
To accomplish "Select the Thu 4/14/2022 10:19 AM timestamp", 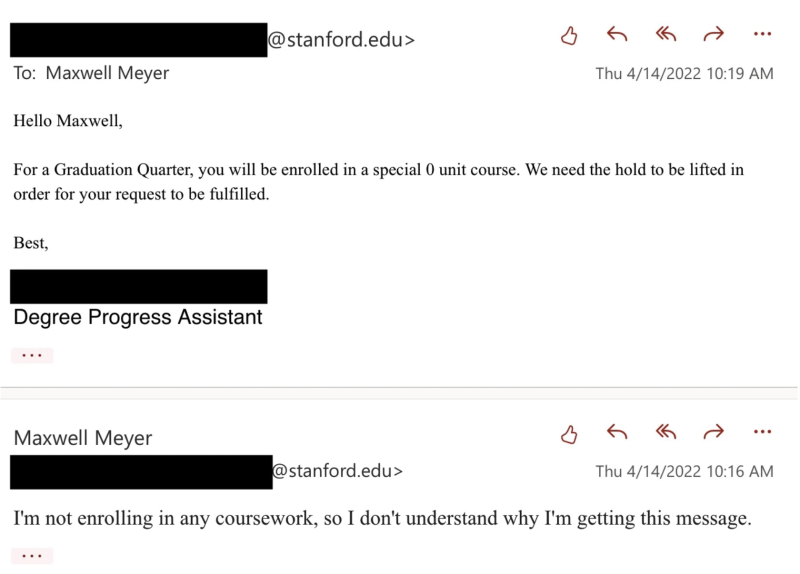I will pyautogui.click(x=684, y=73).
